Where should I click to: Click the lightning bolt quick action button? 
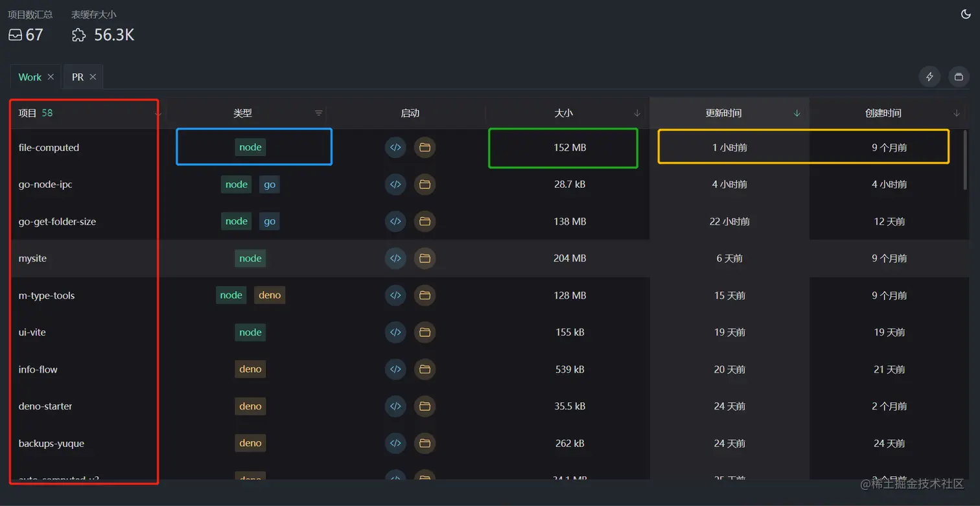coord(929,76)
